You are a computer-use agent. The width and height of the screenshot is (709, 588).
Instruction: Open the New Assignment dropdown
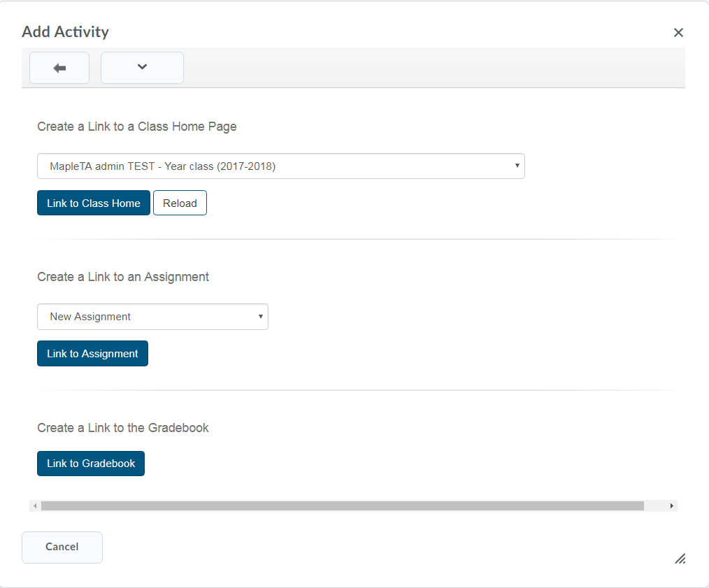152,317
